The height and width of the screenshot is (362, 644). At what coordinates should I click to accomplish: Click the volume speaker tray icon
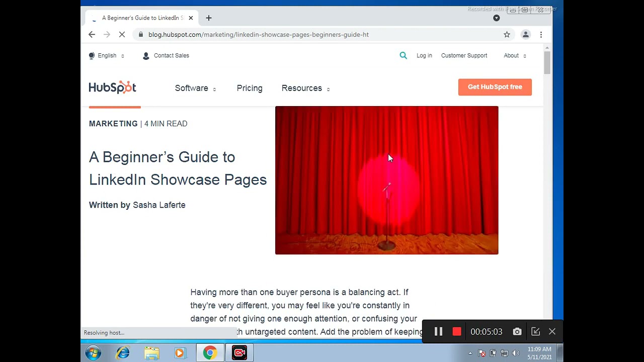pyautogui.click(x=515, y=353)
